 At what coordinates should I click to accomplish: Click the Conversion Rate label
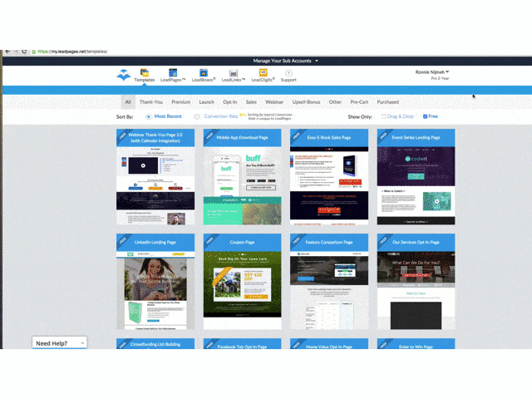(x=221, y=116)
